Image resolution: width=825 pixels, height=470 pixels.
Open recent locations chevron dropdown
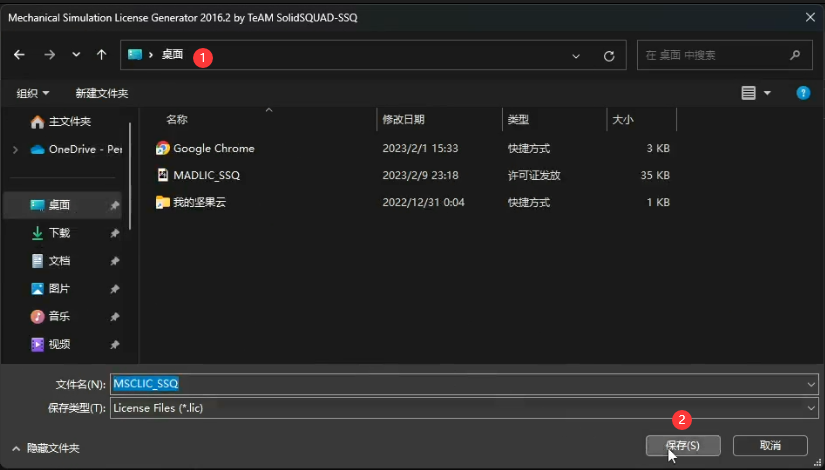(x=76, y=55)
